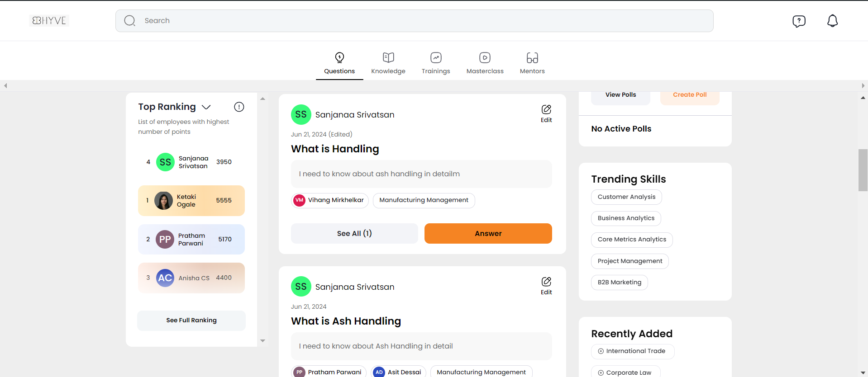Click Manufacturing Management tag on 'What is Handling'
Image resolution: width=868 pixels, height=377 pixels.
[x=424, y=200]
